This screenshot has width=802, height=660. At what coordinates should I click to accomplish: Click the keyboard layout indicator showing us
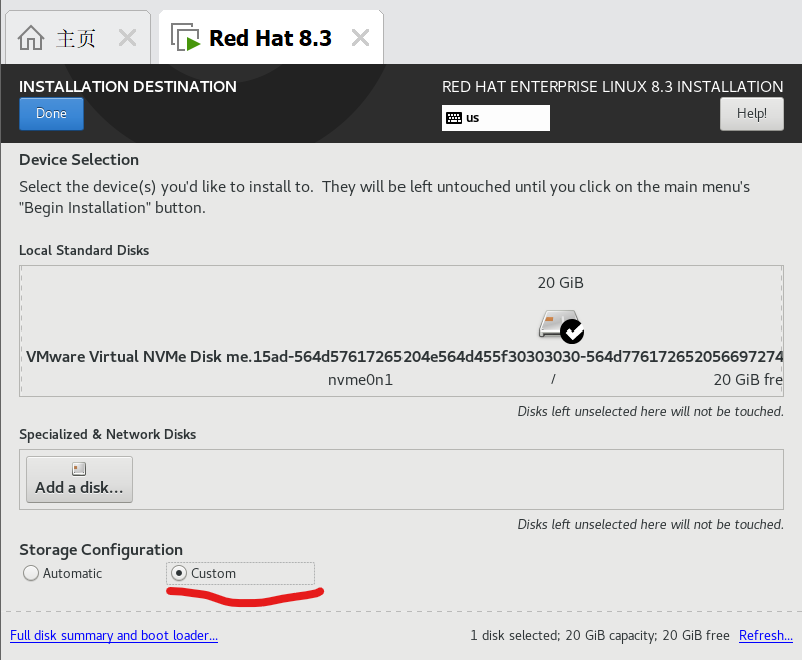[x=495, y=118]
